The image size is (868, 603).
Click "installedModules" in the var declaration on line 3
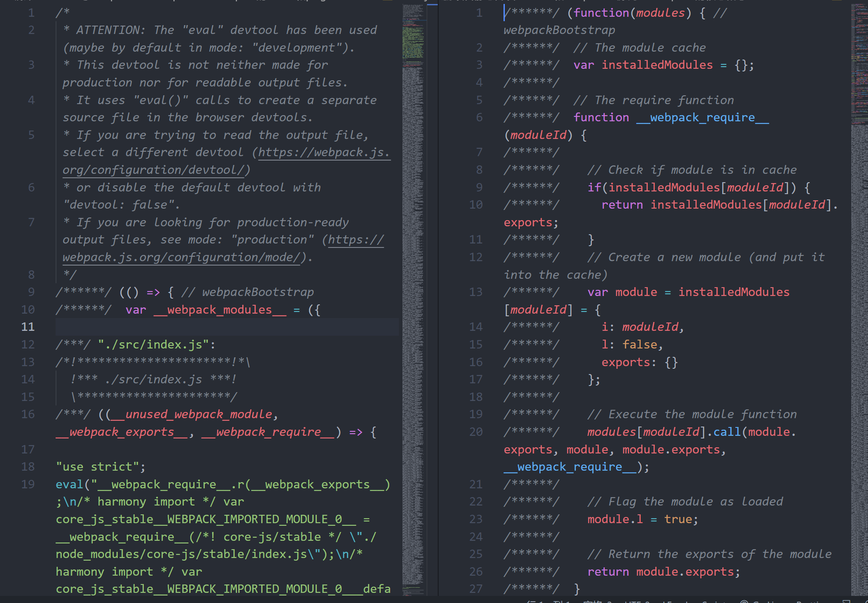click(x=657, y=65)
